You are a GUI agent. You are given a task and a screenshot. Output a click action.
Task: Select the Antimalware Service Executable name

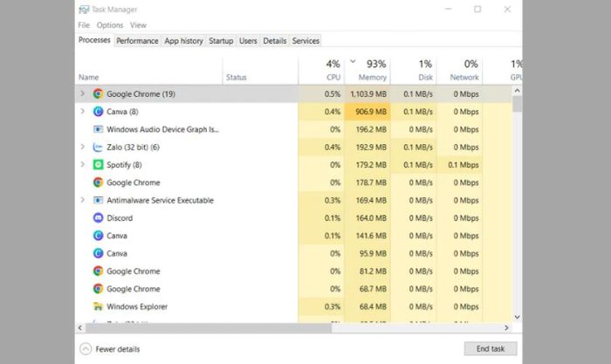160,200
